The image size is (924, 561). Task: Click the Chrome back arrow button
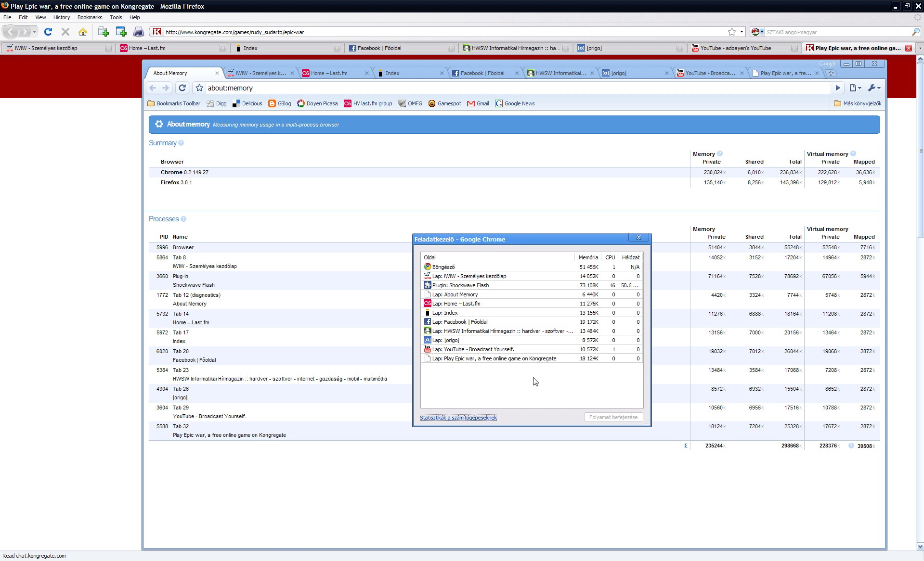[x=153, y=88]
